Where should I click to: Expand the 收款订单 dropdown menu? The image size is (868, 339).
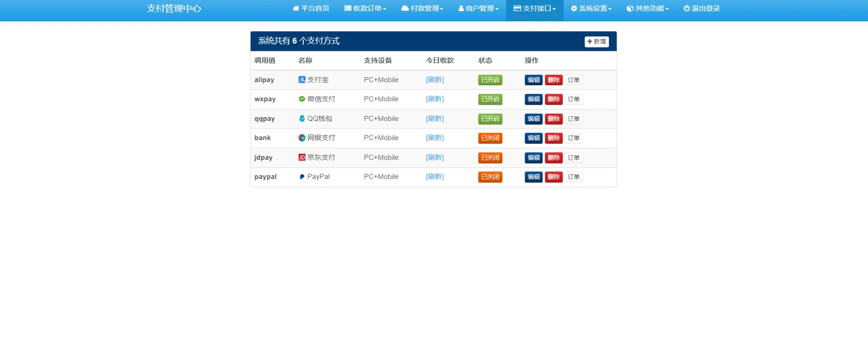365,9
